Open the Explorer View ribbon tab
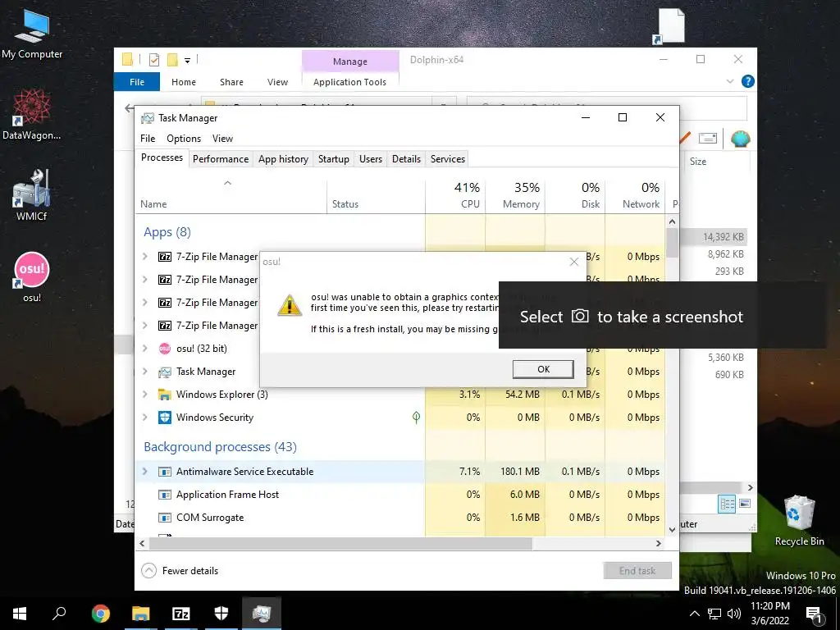 click(x=277, y=82)
